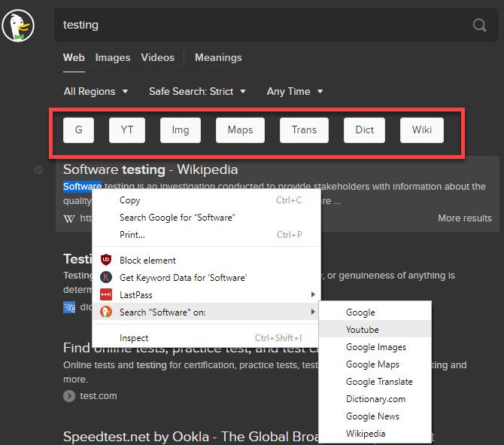Open Software testing - Wikipedia result
This screenshot has width=504, height=445.
[x=150, y=169]
